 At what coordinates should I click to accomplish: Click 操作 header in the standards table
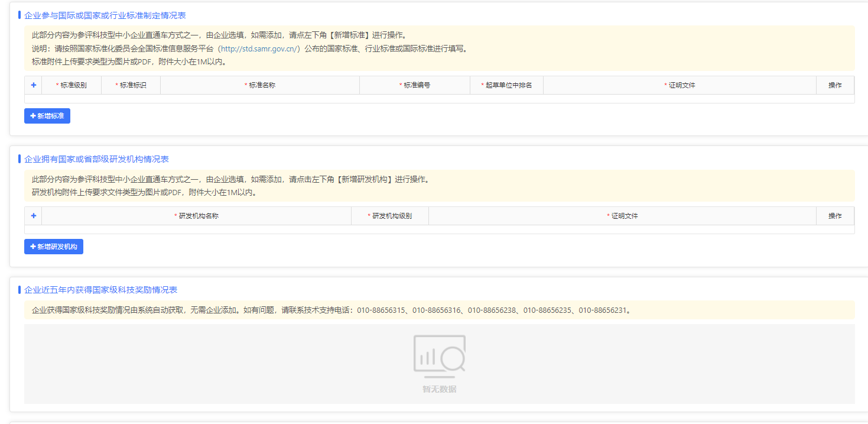pyautogui.click(x=835, y=85)
